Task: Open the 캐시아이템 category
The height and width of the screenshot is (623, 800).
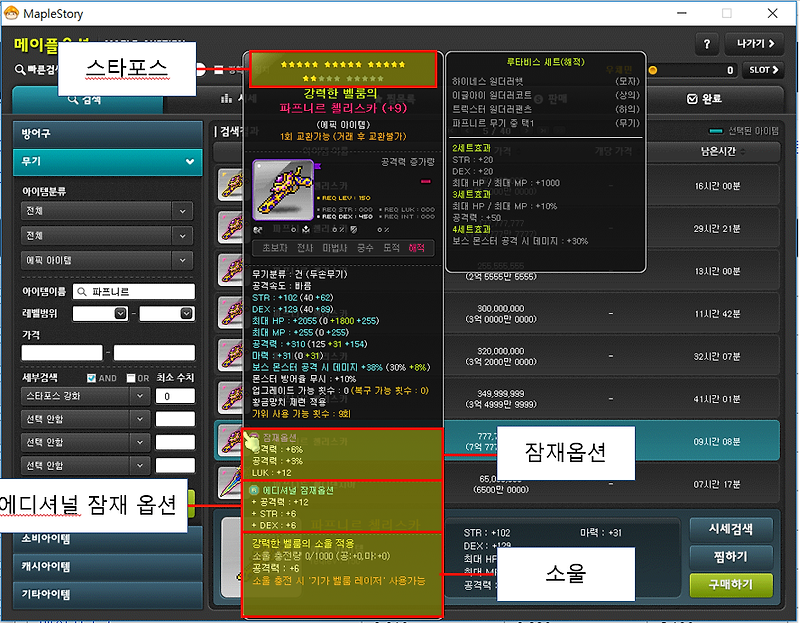Action: click(108, 566)
